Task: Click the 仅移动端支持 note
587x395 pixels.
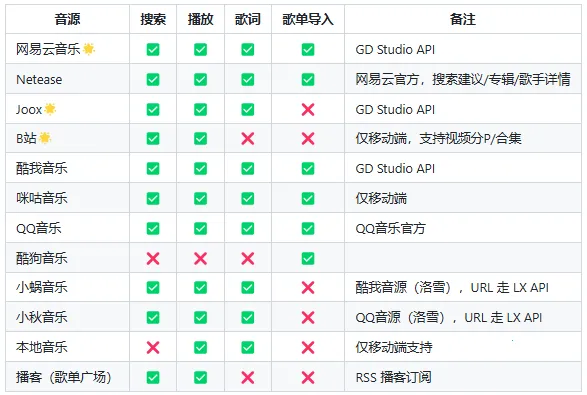Action: click(x=394, y=347)
